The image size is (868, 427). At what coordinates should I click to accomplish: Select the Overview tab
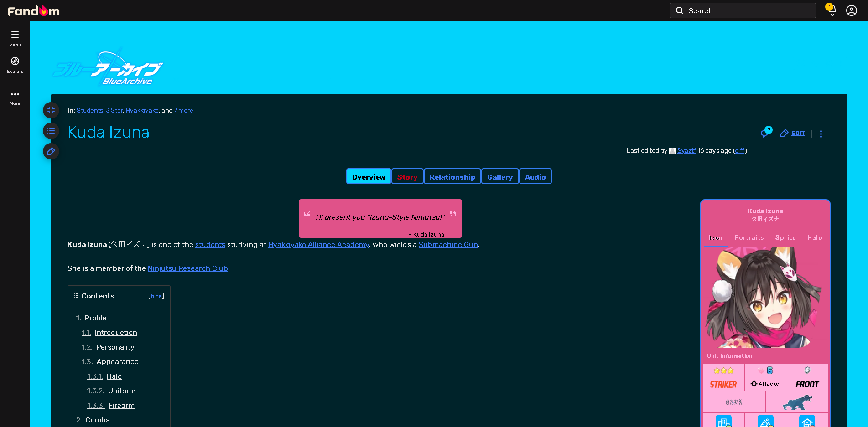[369, 176]
